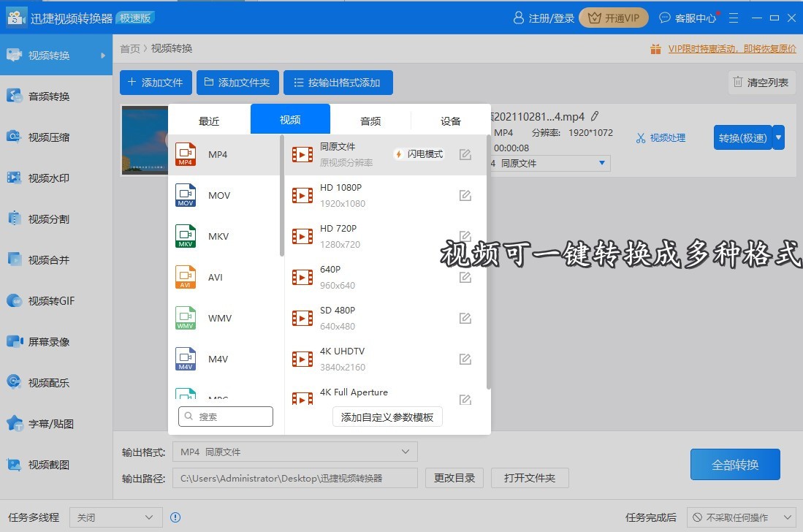The width and height of the screenshot is (803, 532).
Task: Click 更改目录 button
Action: (x=454, y=478)
